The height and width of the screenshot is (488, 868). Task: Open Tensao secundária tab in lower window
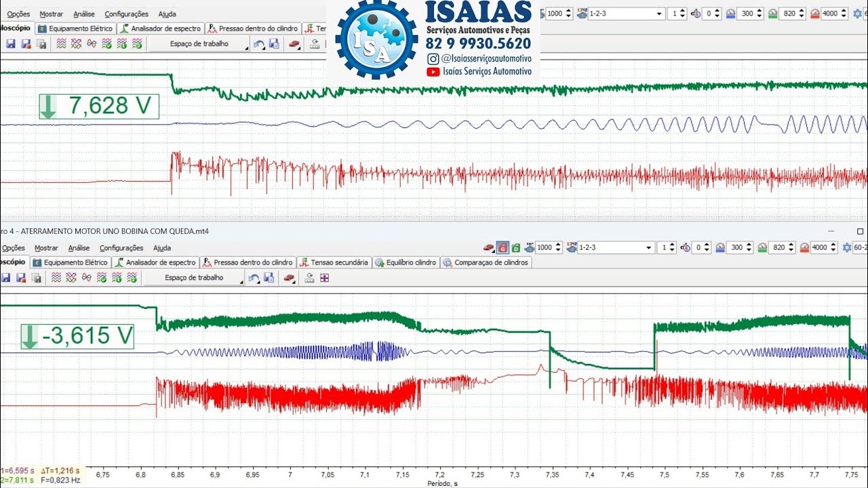(x=334, y=262)
